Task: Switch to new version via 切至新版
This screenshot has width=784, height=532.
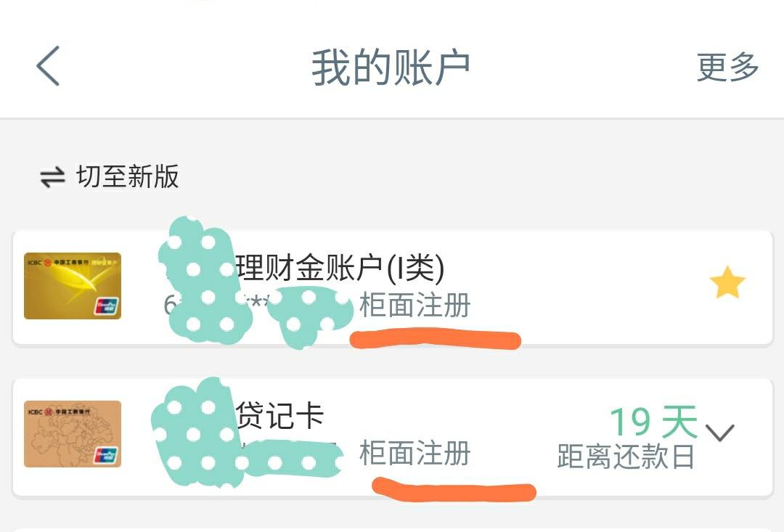Action: (128, 176)
